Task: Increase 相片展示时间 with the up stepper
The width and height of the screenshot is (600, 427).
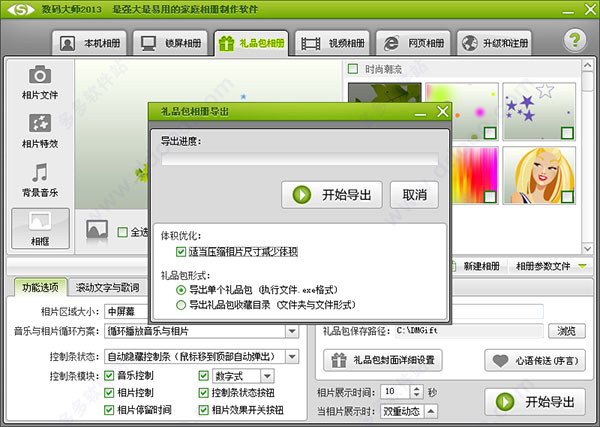Action: (x=416, y=388)
